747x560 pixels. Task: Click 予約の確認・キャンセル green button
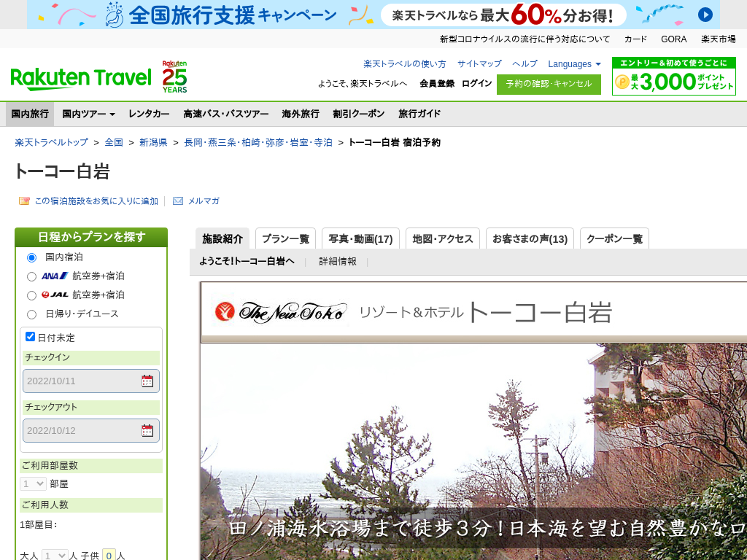click(549, 85)
